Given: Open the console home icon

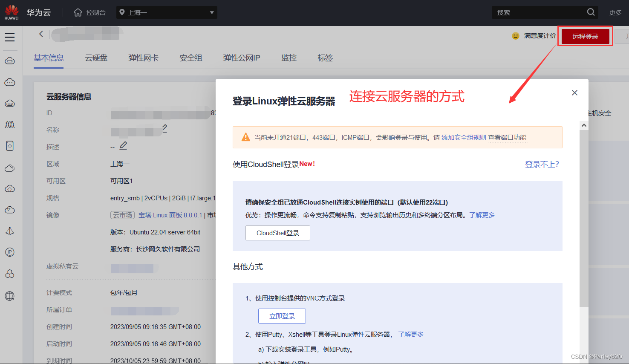Looking at the screenshot, I should click(x=78, y=12).
